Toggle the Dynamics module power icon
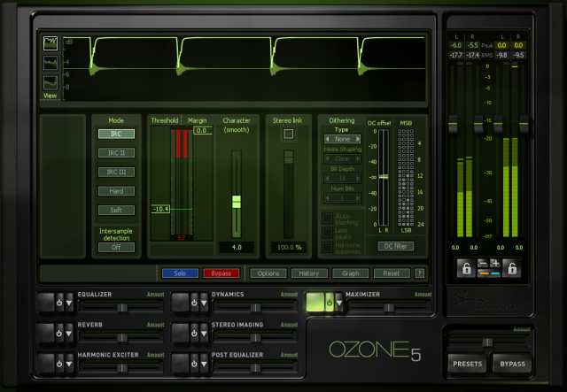Image resolution: width=567 pixels, height=392 pixels. tap(194, 303)
